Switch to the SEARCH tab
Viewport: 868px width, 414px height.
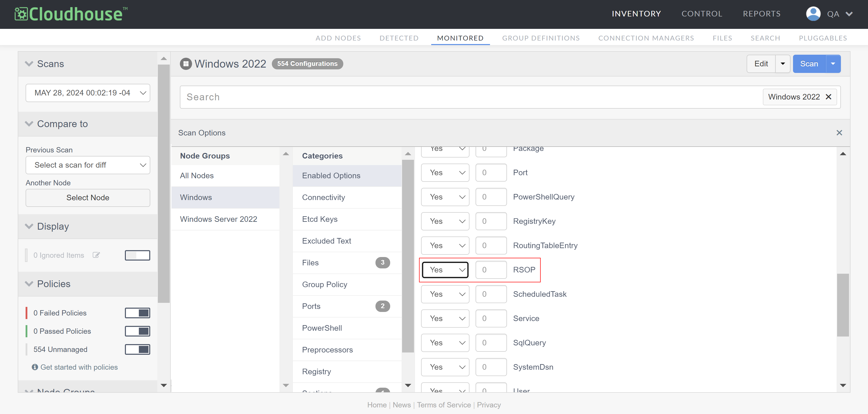point(765,38)
